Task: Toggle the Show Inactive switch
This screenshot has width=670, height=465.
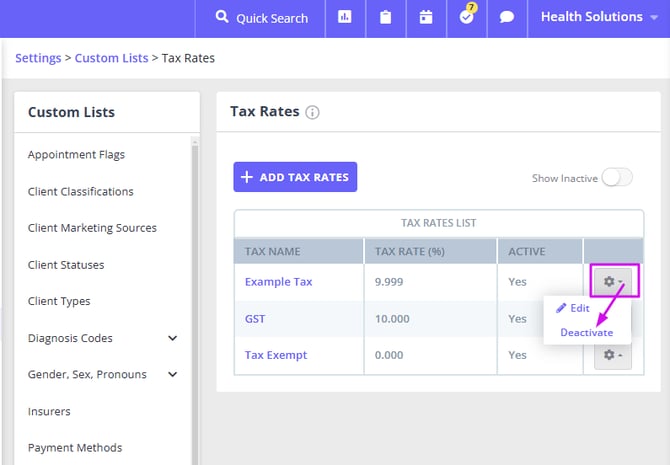Action: pyautogui.click(x=616, y=178)
